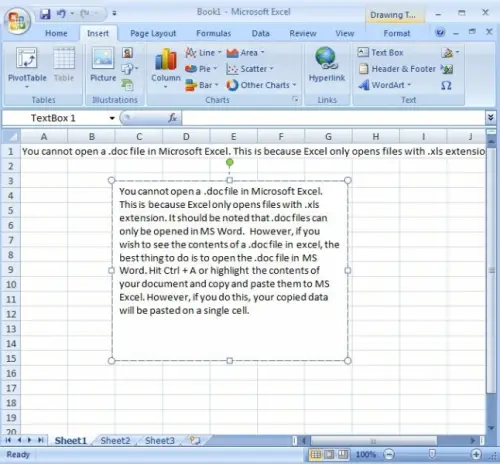Select cell A1 with the .doc text
Viewport: 500px width, 464px height.
pyautogui.click(x=44, y=151)
